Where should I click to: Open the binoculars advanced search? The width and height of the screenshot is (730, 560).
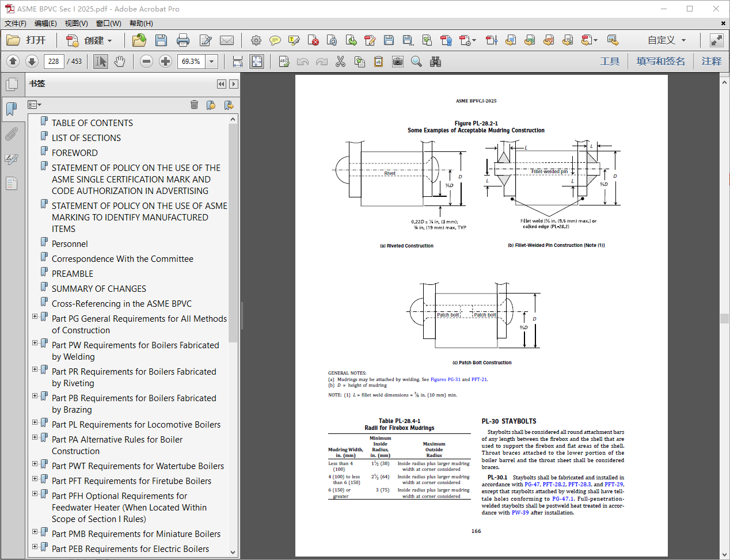click(435, 62)
